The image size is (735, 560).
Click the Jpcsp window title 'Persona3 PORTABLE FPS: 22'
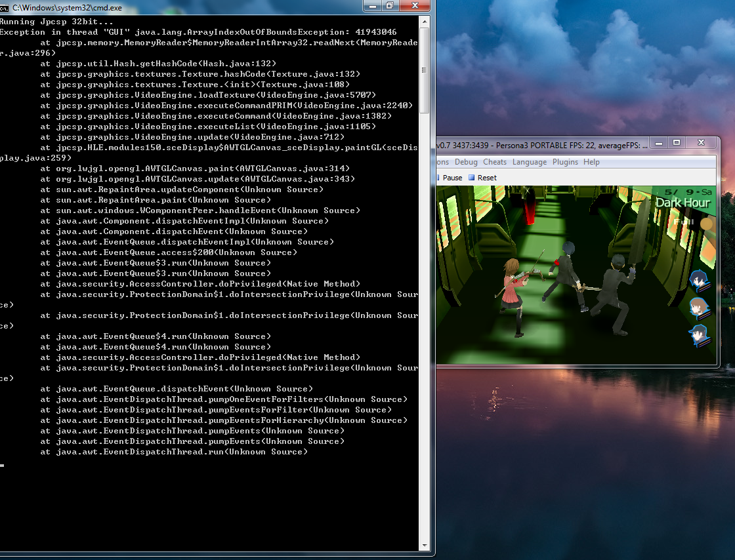click(x=545, y=145)
